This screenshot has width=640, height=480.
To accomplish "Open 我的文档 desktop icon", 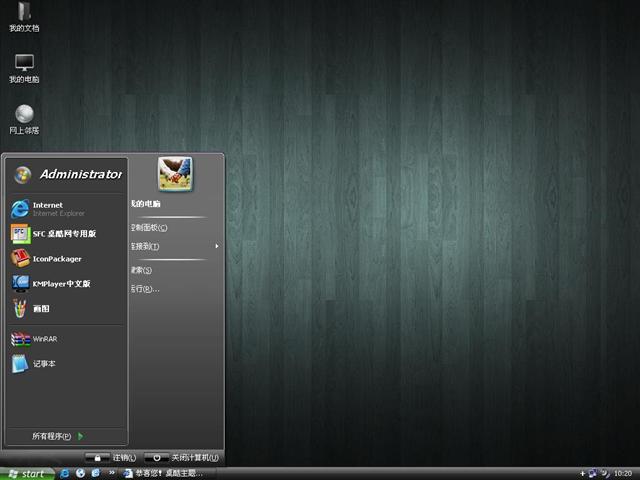I will coord(24,17).
